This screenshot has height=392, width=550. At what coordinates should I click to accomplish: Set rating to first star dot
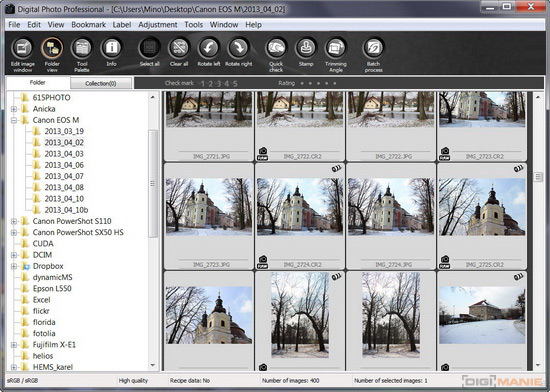point(302,83)
